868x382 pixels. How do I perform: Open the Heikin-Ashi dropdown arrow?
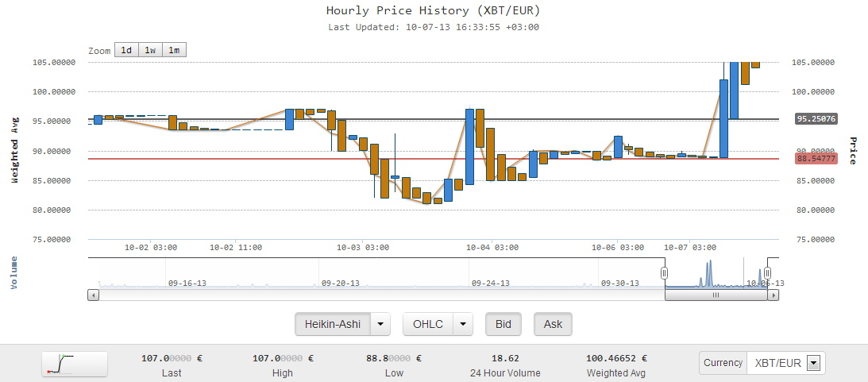(x=382, y=324)
